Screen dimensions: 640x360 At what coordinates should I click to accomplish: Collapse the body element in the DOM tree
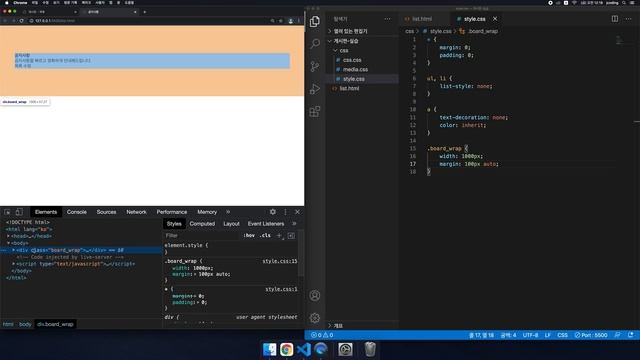(8, 243)
